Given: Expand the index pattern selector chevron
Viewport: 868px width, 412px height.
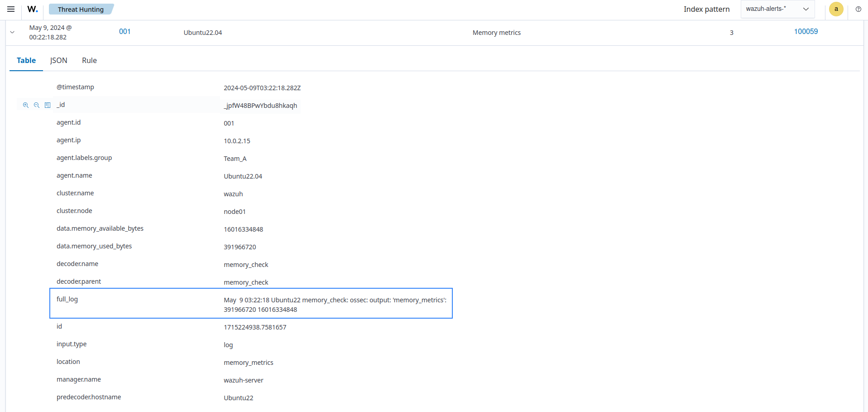Looking at the screenshot, I should tap(806, 9).
